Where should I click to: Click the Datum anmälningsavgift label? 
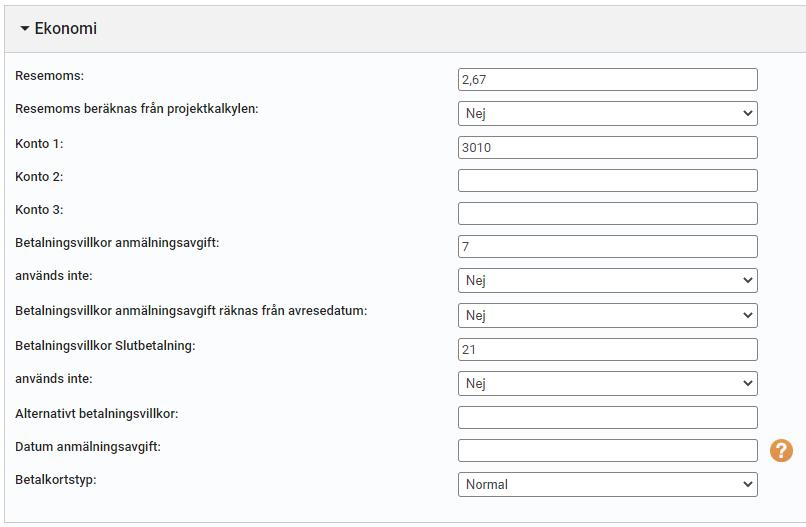[88, 447]
